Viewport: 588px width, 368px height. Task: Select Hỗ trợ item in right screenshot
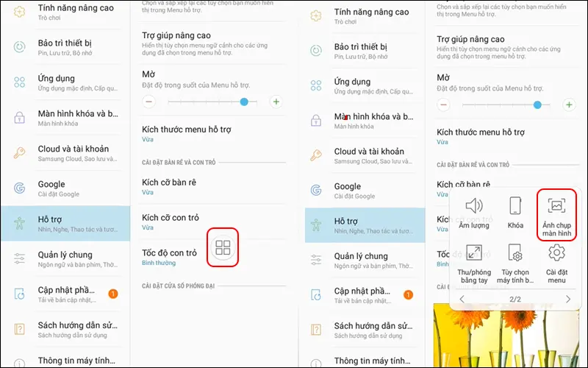(365, 225)
